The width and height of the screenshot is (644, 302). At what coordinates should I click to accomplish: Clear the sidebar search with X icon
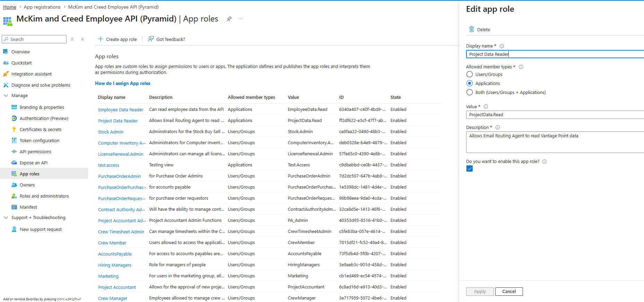point(72,39)
